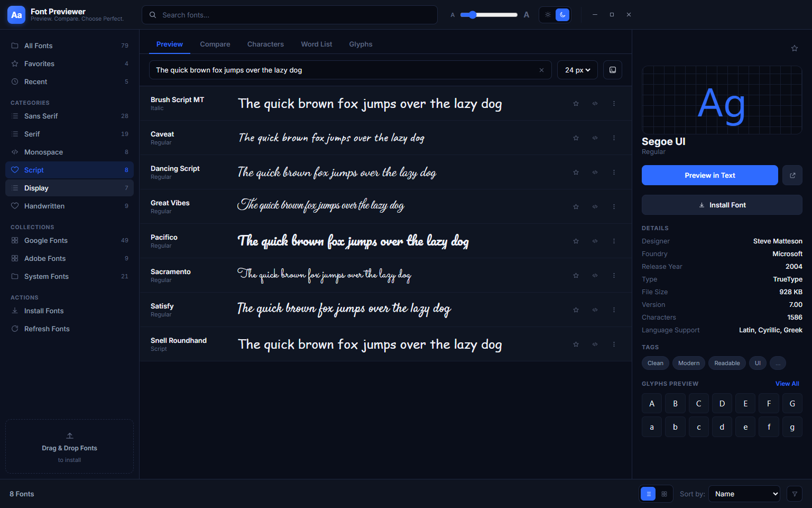Click the code icon on the Dancing Script row

click(595, 173)
